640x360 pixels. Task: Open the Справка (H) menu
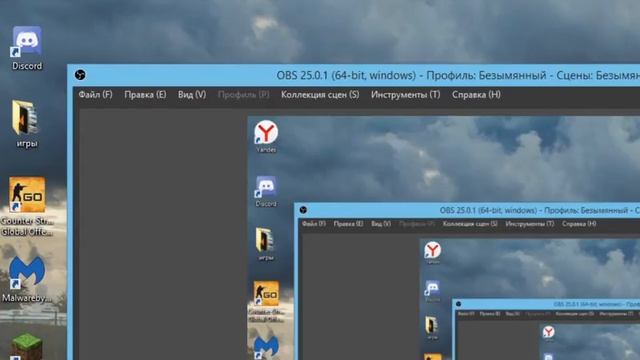click(476, 95)
